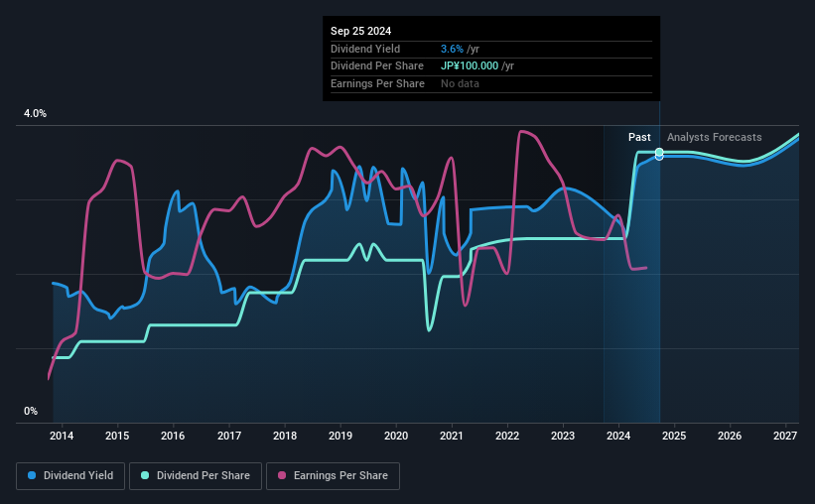Screen dimensions: 815x504
Task: Click the 2014 x-axis year label
Action: point(62,436)
